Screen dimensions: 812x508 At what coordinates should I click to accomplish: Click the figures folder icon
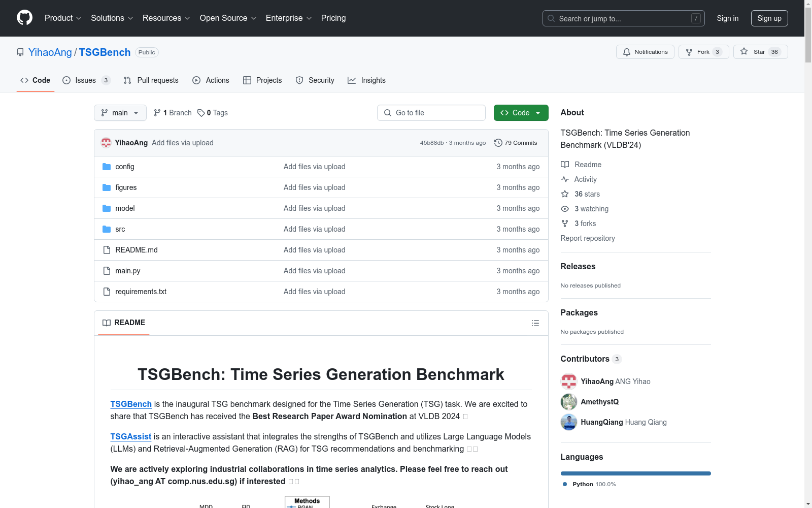[107, 187]
